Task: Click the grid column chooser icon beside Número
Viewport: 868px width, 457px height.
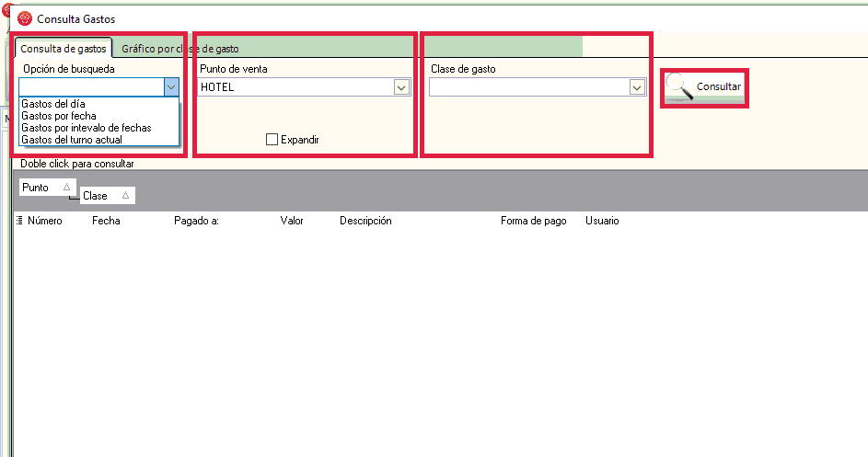Action: coord(19,221)
